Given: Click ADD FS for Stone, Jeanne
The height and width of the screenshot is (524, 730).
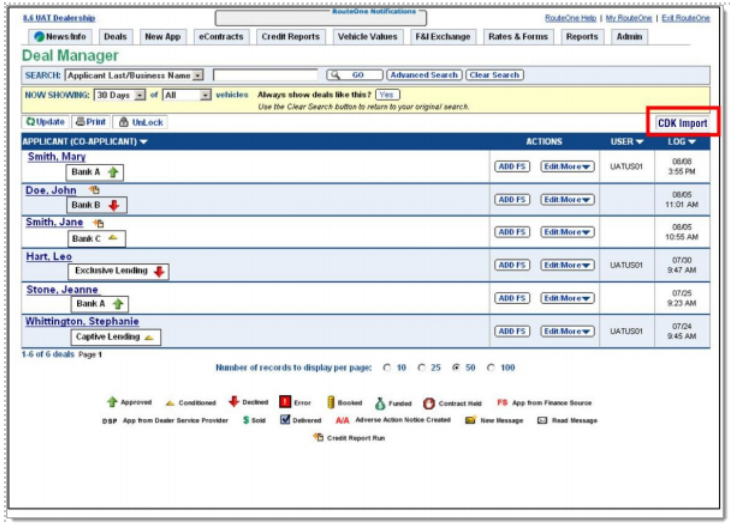Looking at the screenshot, I should (x=512, y=298).
